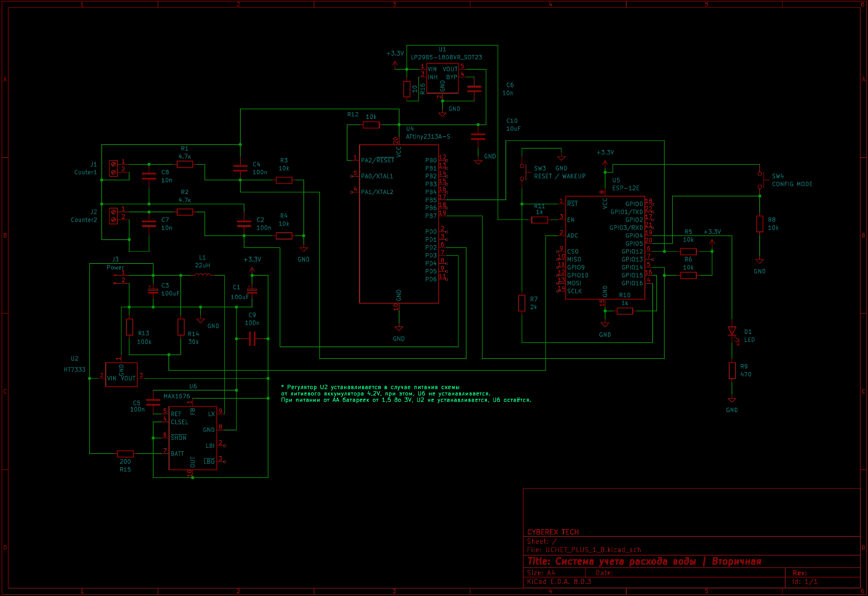Click the 'Date:' field in title block

(x=604, y=573)
